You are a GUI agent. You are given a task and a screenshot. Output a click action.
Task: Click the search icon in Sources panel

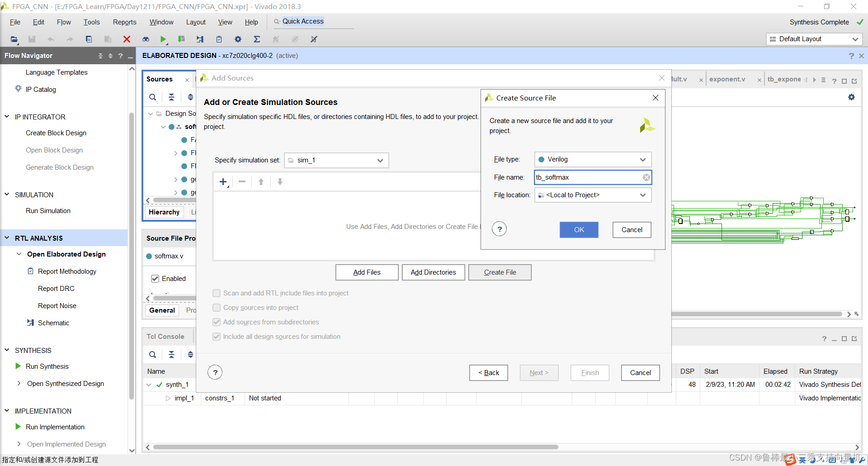coord(153,97)
